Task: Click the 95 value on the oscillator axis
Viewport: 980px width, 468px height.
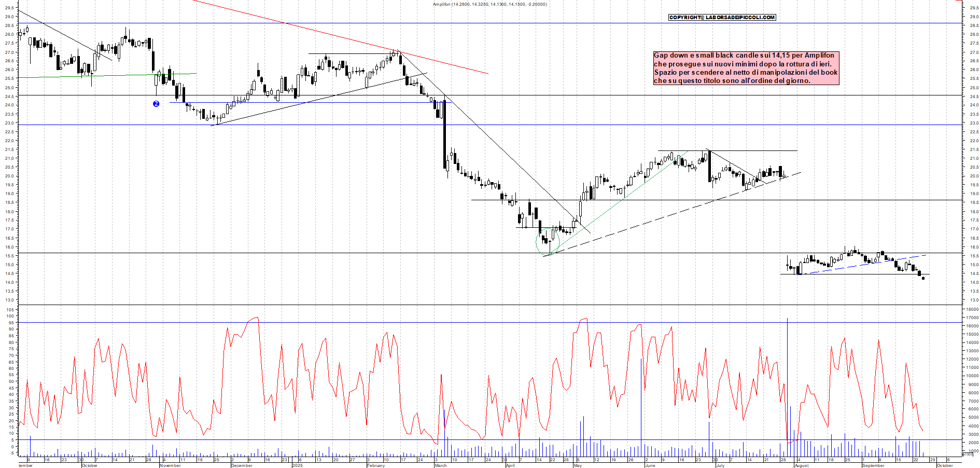Action: pos(11,323)
